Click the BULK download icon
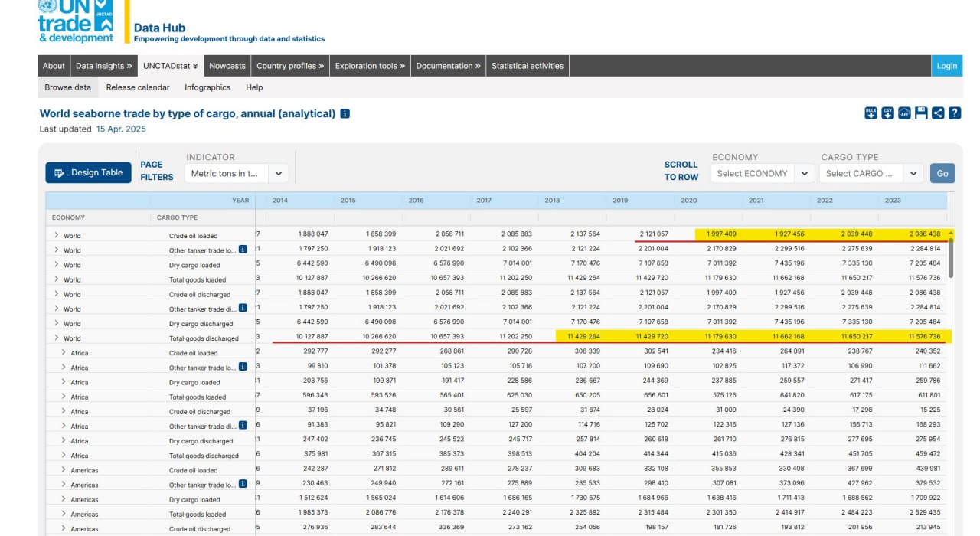Screen dimensions: 980x536 (871, 113)
